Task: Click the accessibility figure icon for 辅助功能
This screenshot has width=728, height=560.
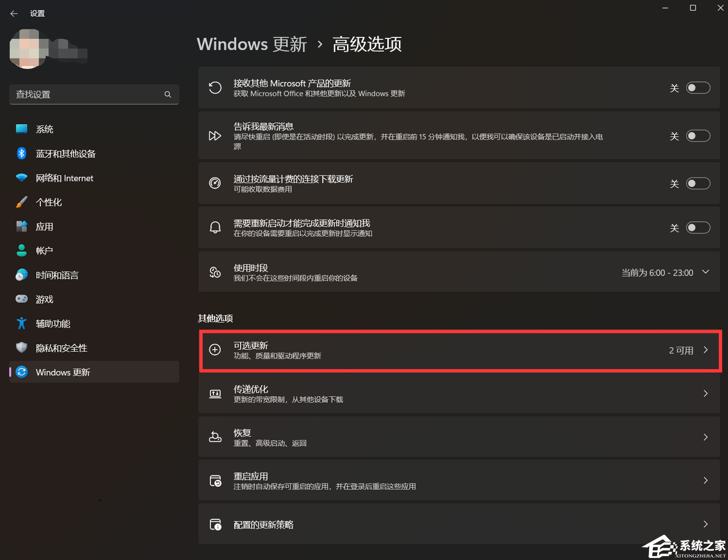Action: point(21,323)
